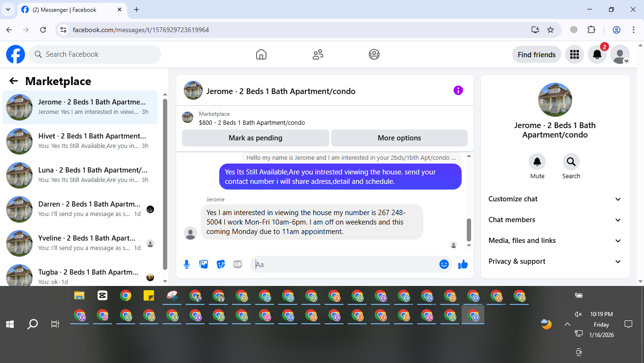Search in conversation icon
The width and height of the screenshot is (644, 363).
(x=571, y=162)
